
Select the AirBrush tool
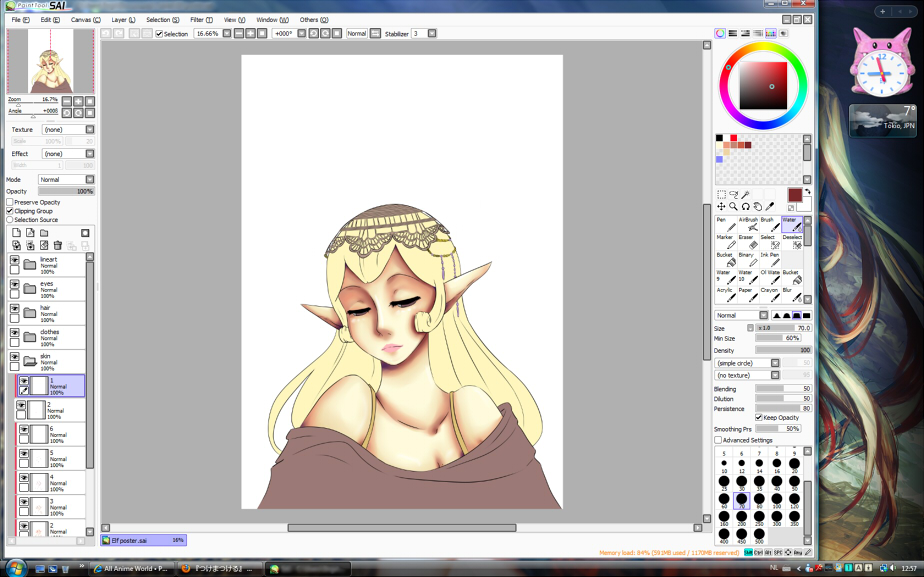coord(748,225)
